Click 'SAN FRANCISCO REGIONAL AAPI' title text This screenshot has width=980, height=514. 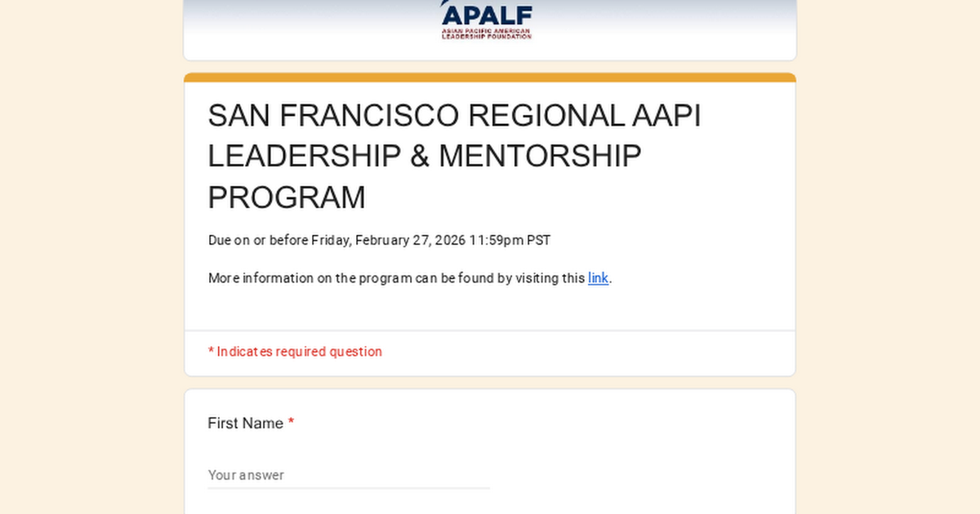click(x=454, y=115)
